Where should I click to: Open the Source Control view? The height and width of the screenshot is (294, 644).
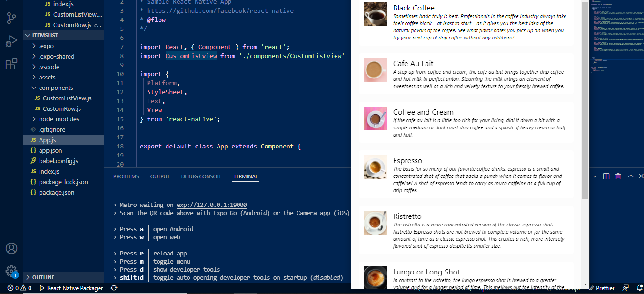click(11, 19)
